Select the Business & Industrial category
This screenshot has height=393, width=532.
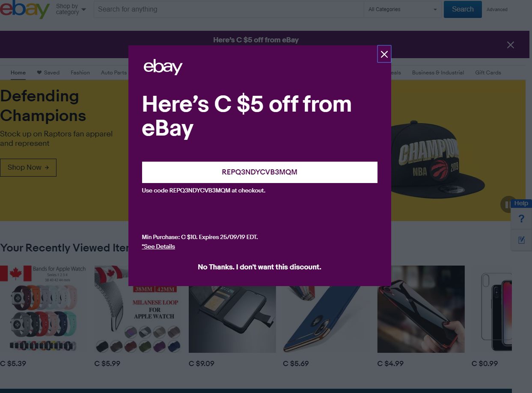(438, 73)
